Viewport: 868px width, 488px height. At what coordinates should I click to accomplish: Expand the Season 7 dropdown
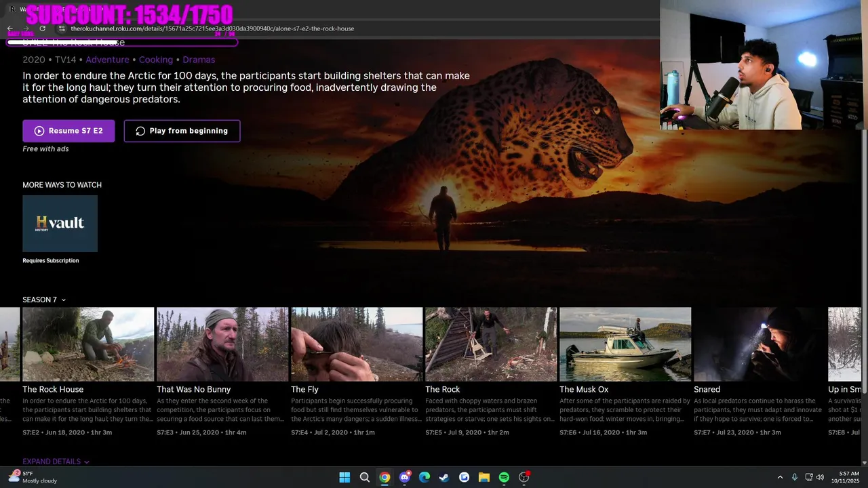point(44,300)
